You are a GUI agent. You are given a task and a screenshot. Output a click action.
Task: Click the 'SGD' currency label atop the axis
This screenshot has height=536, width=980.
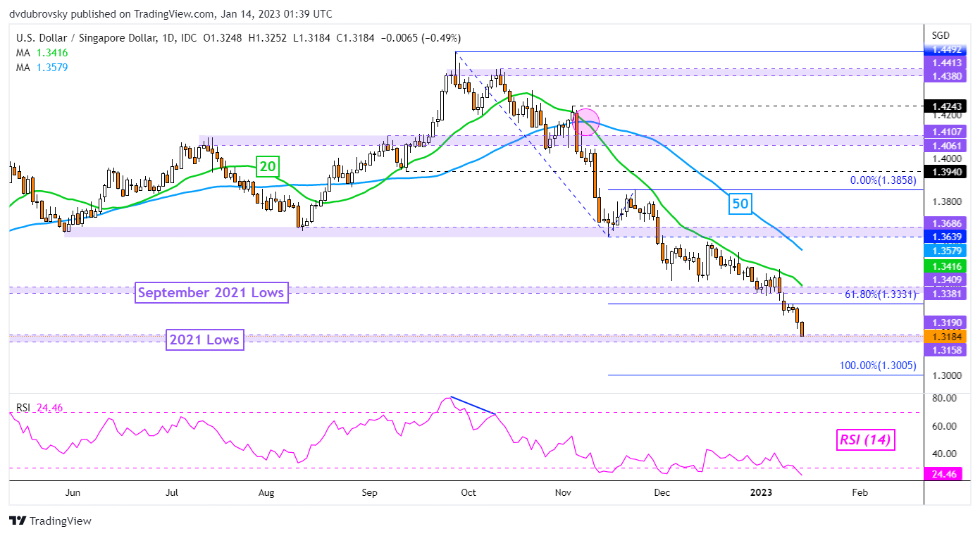pyautogui.click(x=942, y=35)
